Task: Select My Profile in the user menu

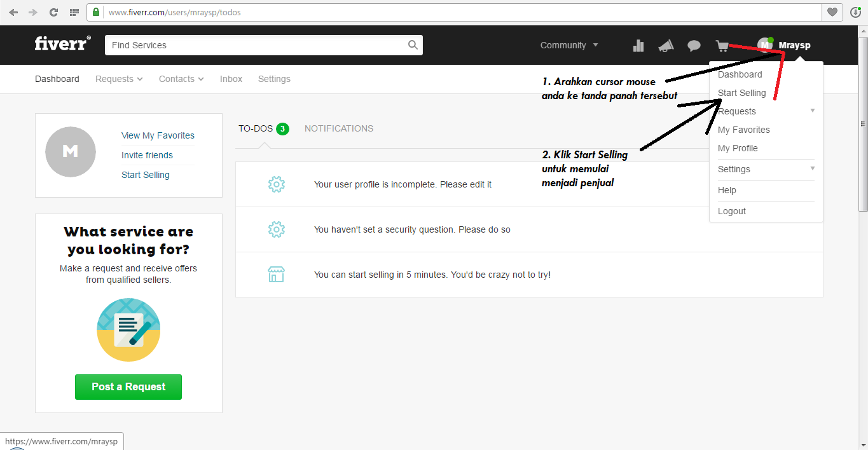Action: click(x=738, y=148)
